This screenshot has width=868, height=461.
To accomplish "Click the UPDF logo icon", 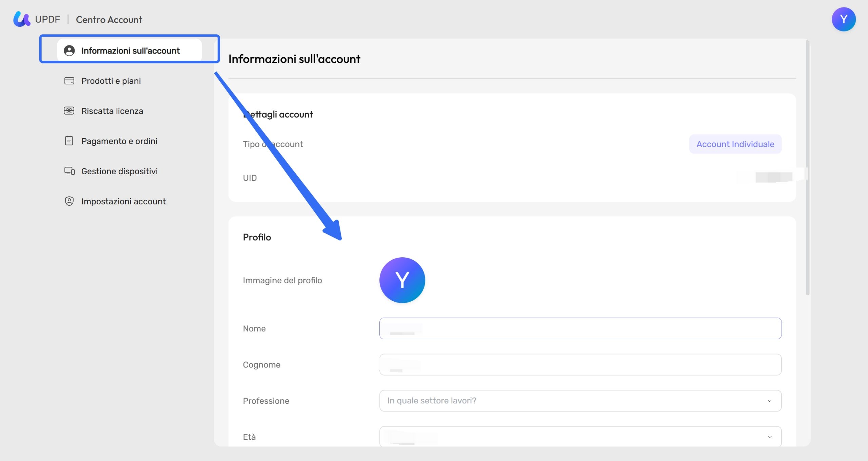I will 22,19.
